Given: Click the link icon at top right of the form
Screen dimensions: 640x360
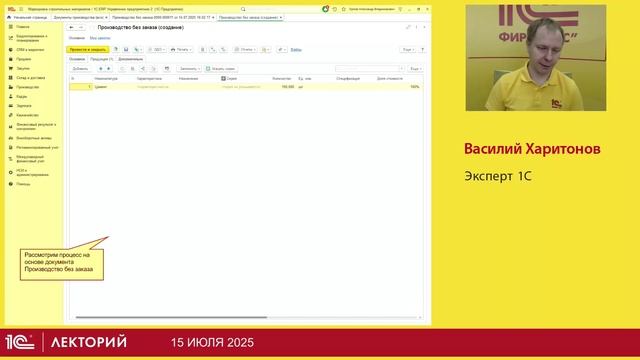Looking at the screenshot, I should coord(408,27).
